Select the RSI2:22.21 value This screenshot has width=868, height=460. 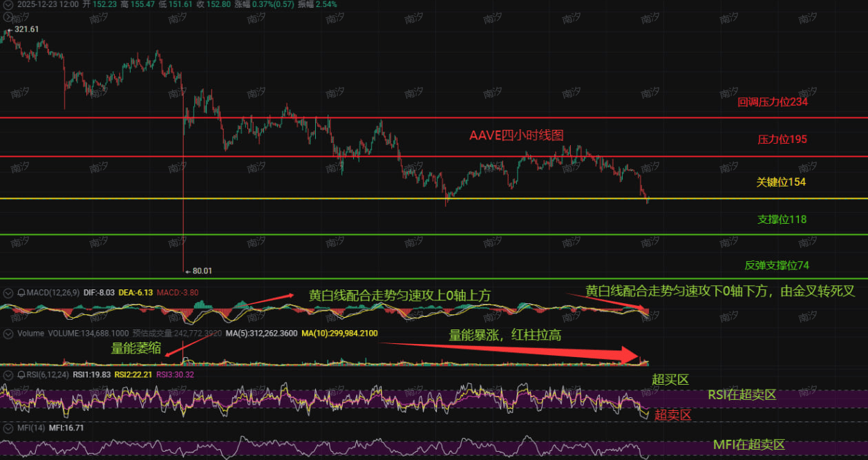(x=133, y=375)
